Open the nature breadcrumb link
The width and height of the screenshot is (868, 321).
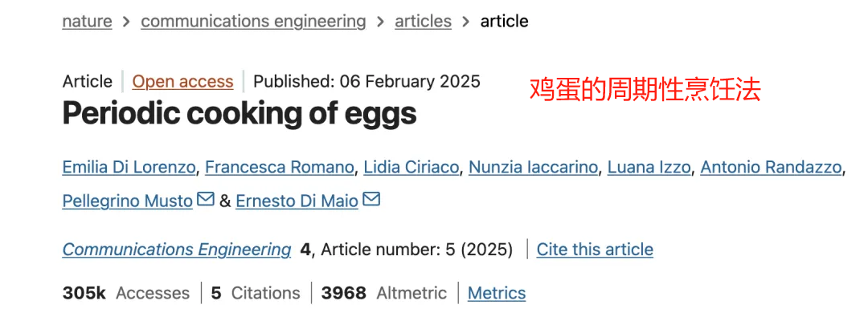pyautogui.click(x=87, y=22)
